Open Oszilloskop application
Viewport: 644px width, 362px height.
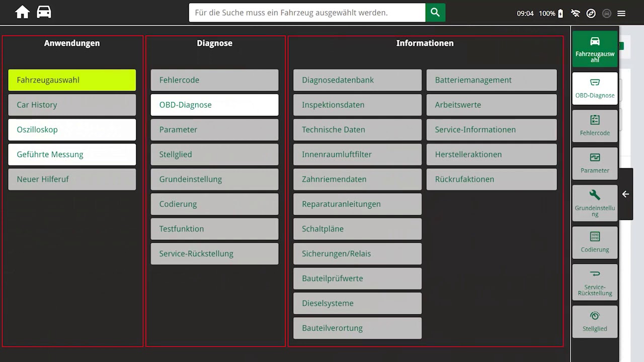pyautogui.click(x=72, y=130)
